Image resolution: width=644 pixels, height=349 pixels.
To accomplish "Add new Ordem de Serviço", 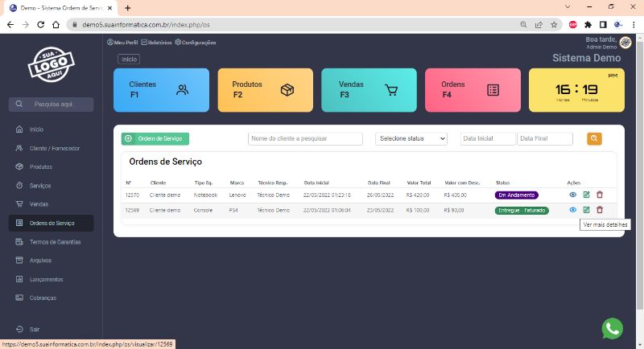I will (x=155, y=138).
